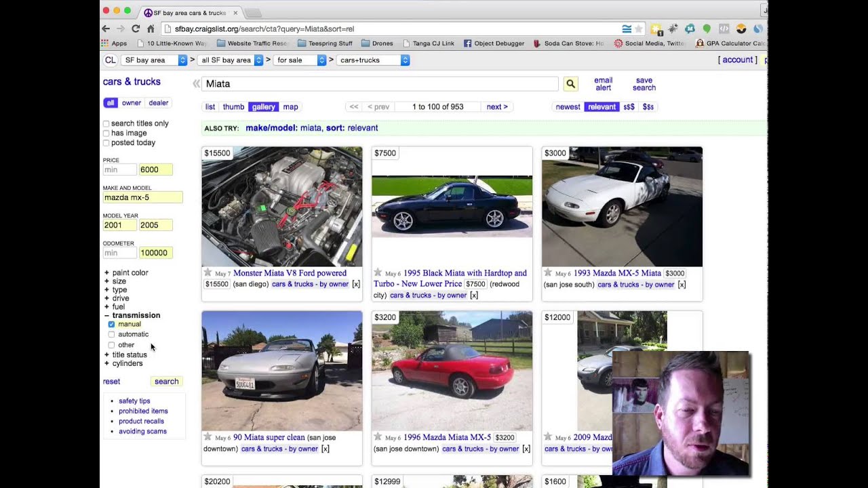Go to next results page

coord(497,106)
